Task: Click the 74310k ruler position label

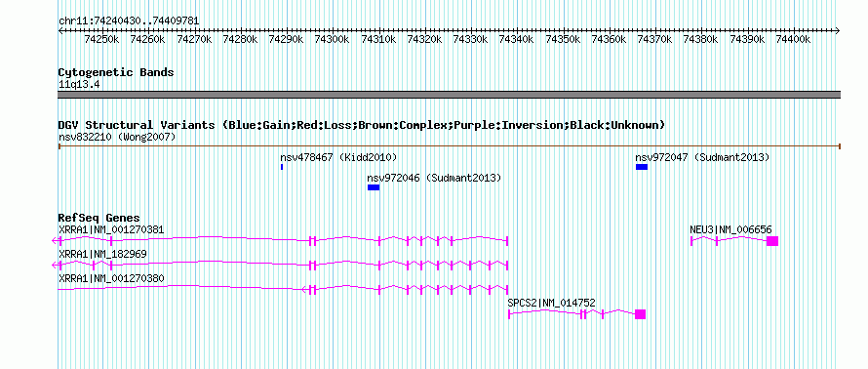Action: coord(378,39)
